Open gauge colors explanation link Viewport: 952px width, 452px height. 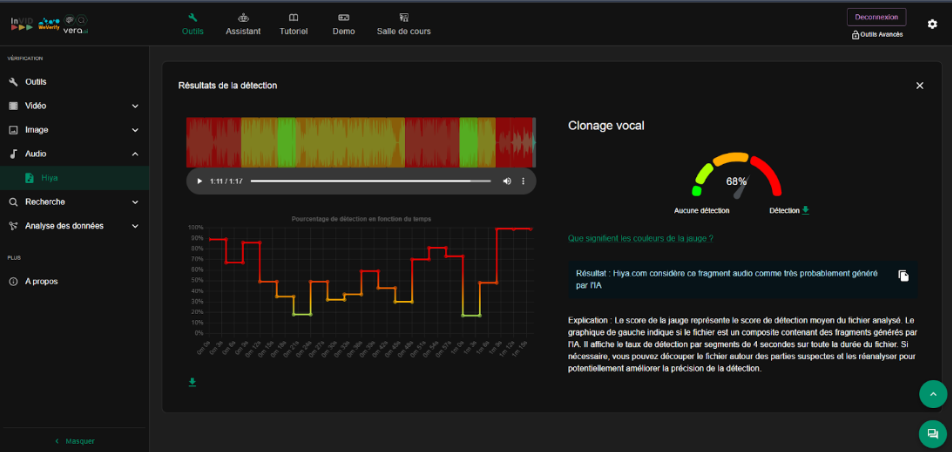(640, 239)
